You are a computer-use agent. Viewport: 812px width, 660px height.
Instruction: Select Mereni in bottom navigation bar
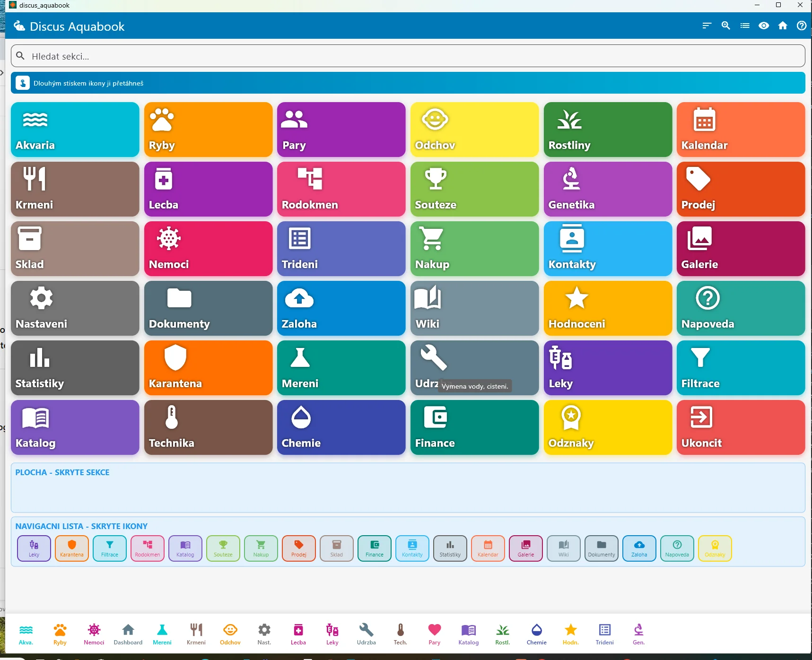[x=162, y=634]
